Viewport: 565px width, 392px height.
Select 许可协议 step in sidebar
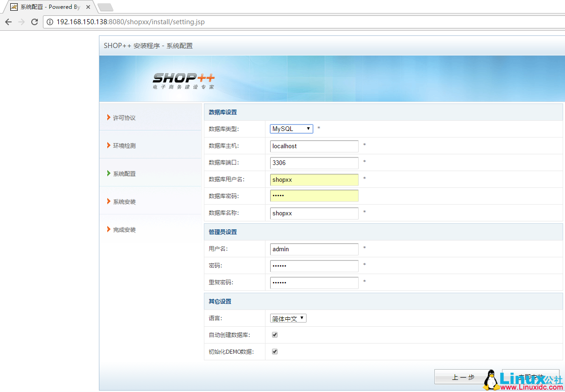[124, 118]
